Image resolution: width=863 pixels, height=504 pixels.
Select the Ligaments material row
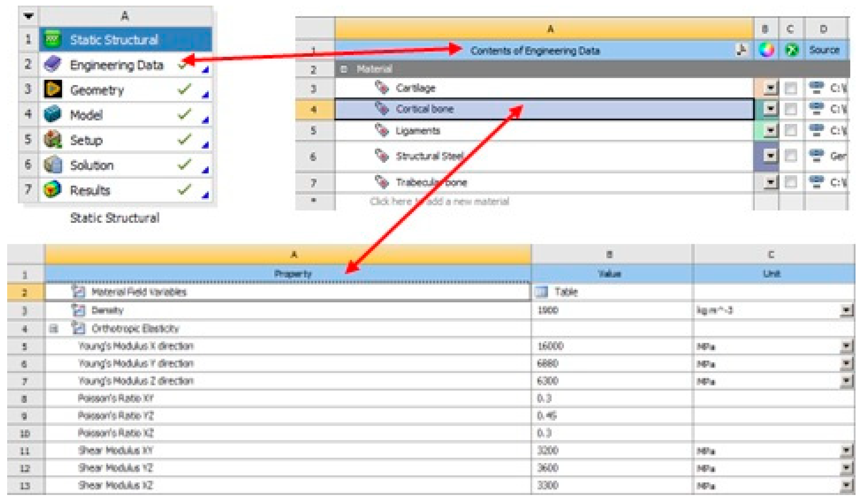click(x=418, y=131)
